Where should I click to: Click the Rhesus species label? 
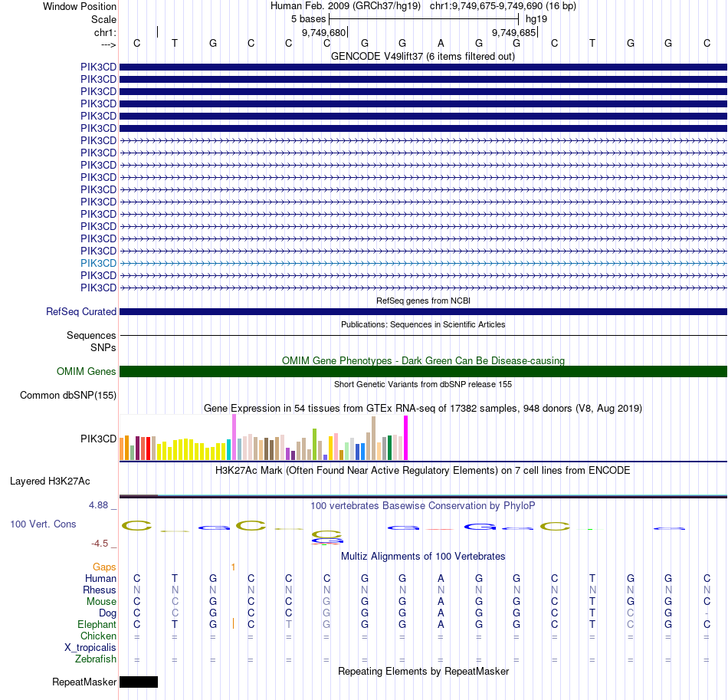coord(100,590)
